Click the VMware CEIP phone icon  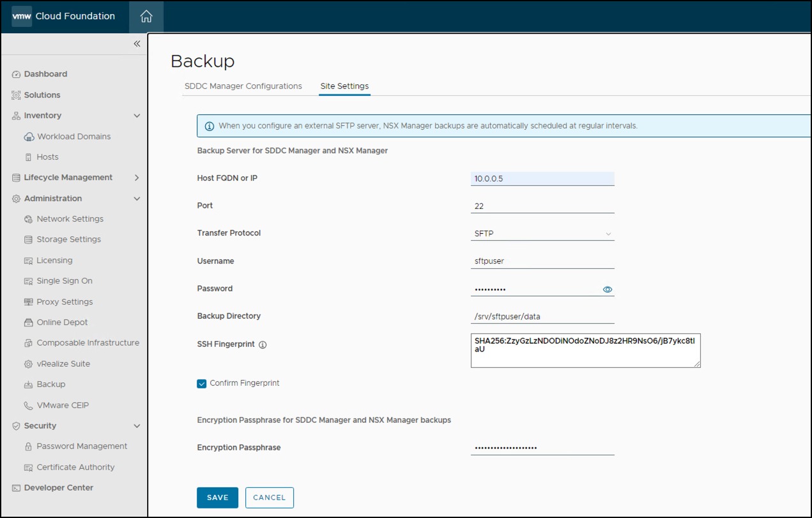pyautogui.click(x=28, y=406)
